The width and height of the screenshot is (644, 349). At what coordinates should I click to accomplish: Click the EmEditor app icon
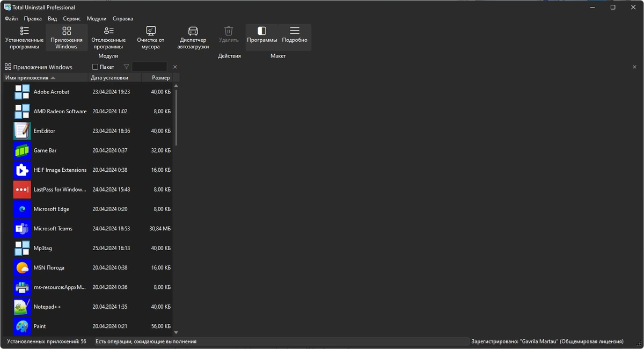tap(22, 131)
